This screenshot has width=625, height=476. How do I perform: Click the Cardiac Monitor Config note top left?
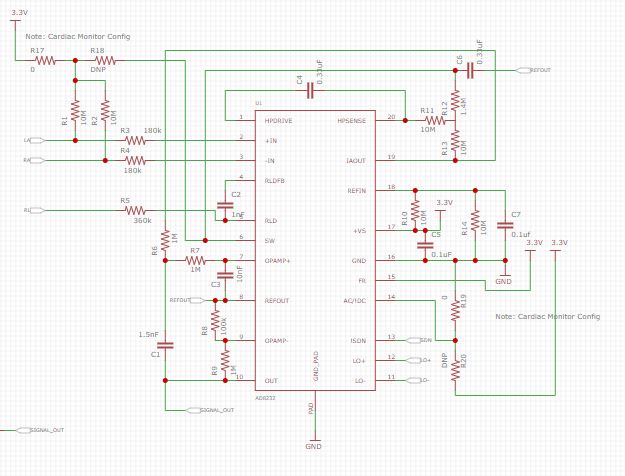[78, 36]
